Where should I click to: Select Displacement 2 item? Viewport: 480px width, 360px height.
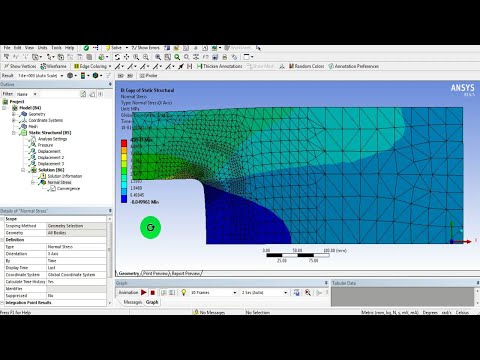51,158
